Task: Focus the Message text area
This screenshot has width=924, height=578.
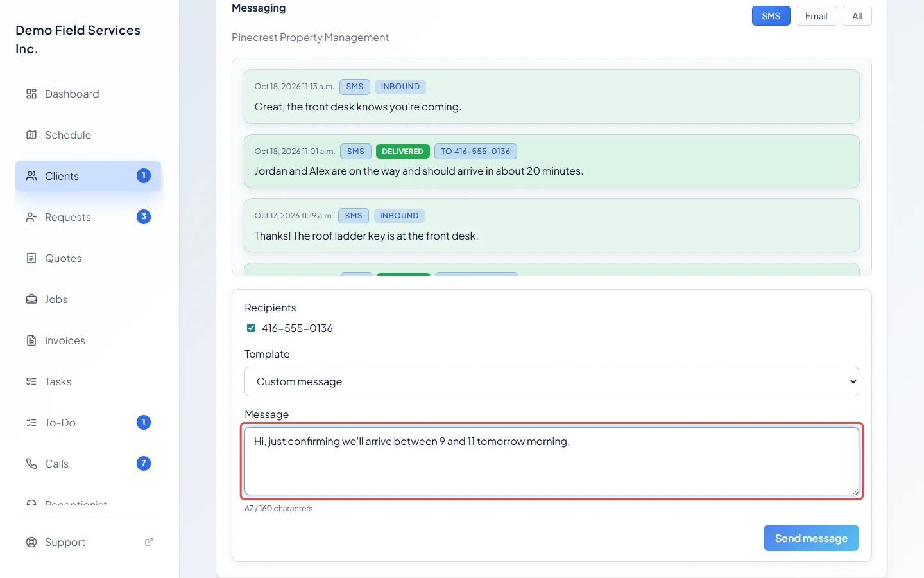Action: [552, 461]
